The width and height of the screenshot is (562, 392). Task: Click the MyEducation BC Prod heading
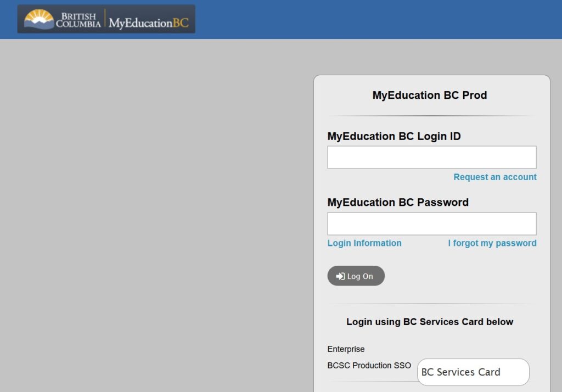[429, 95]
